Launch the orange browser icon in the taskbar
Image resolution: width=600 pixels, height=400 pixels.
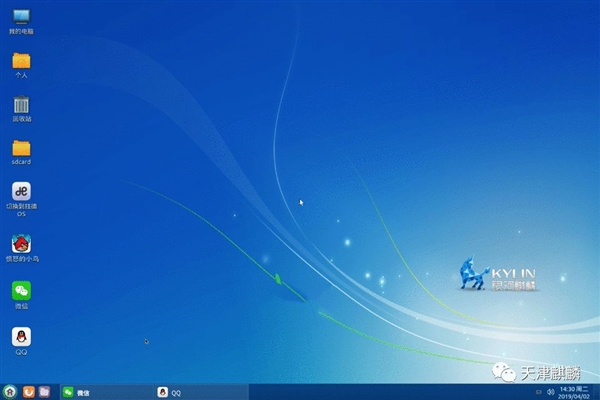point(29,392)
